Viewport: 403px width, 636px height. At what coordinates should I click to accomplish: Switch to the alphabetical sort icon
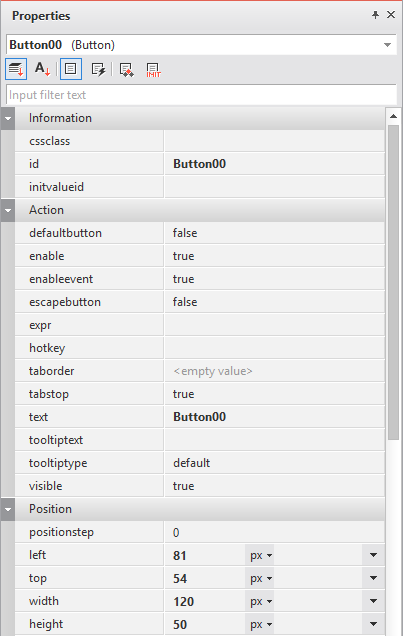pyautogui.click(x=42, y=69)
